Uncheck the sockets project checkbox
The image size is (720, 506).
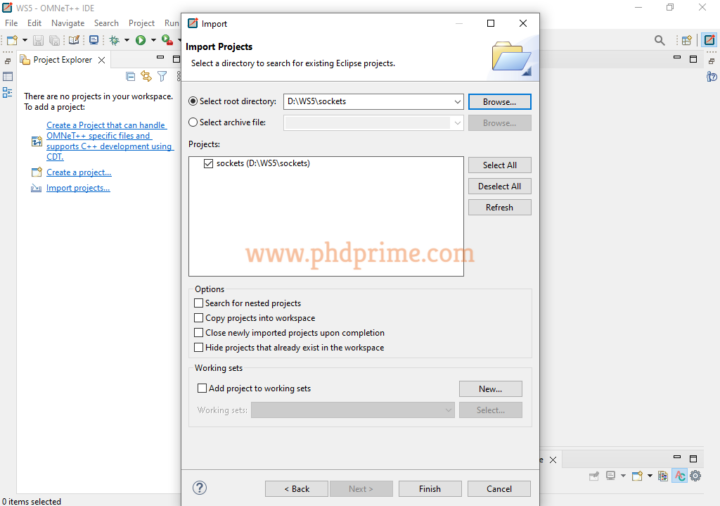point(208,163)
